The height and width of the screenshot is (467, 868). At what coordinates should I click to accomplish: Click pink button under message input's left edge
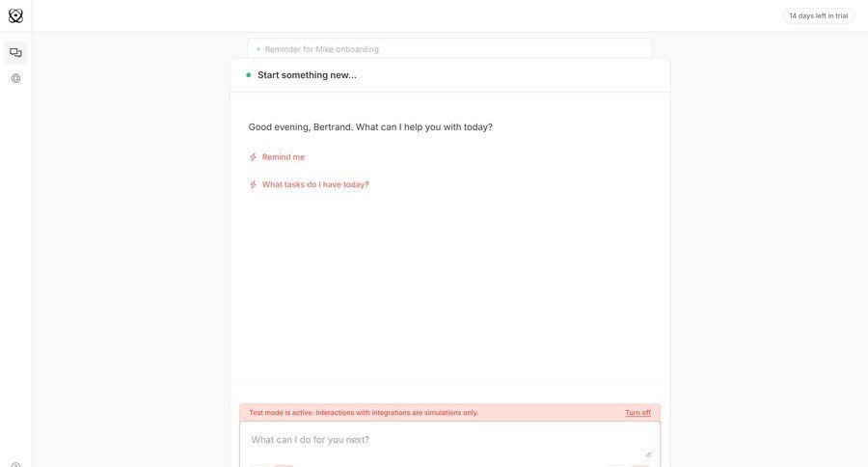(284, 464)
